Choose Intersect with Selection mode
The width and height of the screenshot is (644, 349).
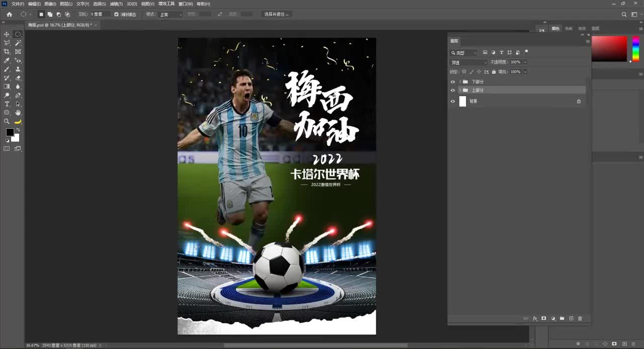tap(67, 15)
